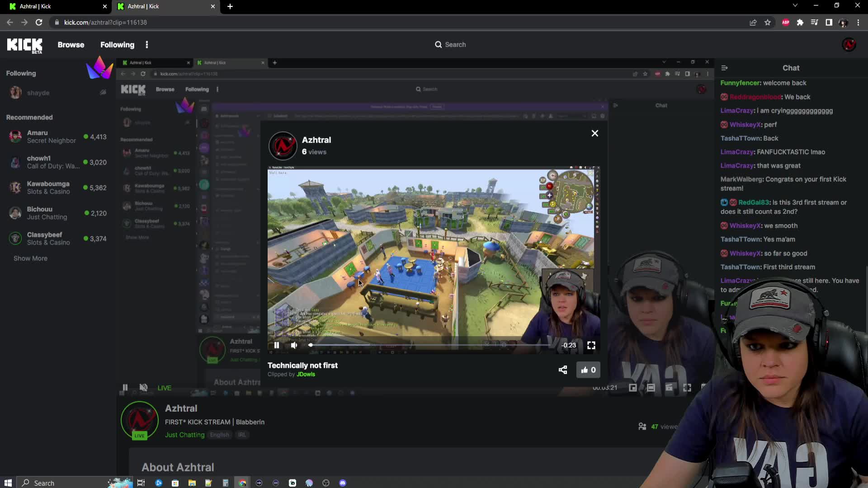Open the clip in fullscreen mode
The width and height of the screenshot is (868, 488).
coord(591,345)
